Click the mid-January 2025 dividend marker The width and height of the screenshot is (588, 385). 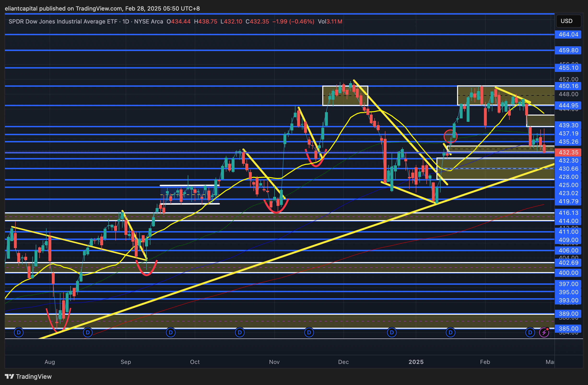click(450, 332)
